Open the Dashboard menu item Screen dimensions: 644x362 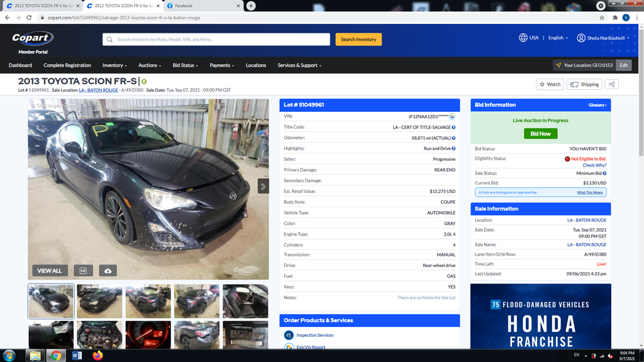20,65
